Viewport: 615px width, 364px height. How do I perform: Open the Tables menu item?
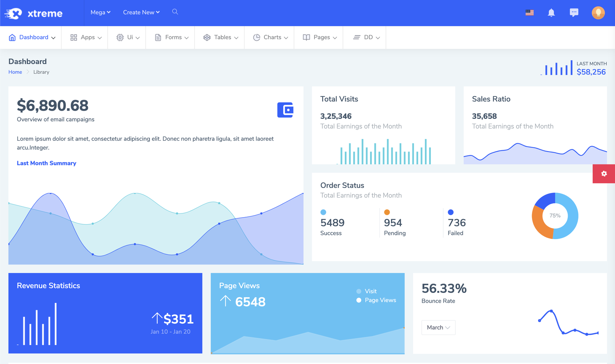(x=219, y=37)
